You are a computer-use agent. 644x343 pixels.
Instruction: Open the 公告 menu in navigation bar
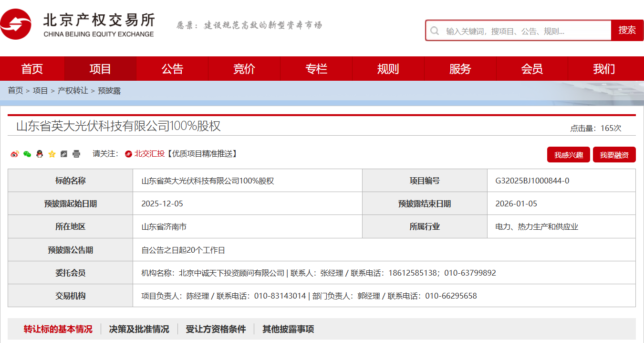(172, 69)
